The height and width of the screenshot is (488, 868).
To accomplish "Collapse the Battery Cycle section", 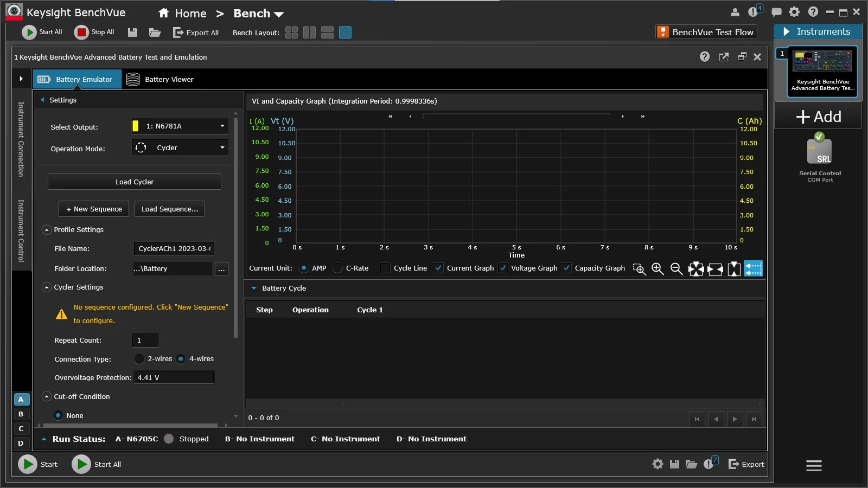I will [254, 288].
